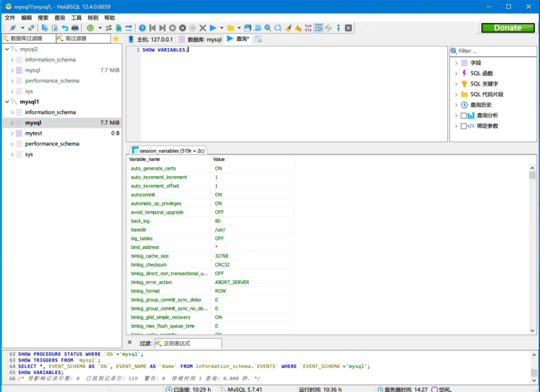Enable the 查询分析 checkbox
Viewport: 540px width, 392px height.
[463, 115]
